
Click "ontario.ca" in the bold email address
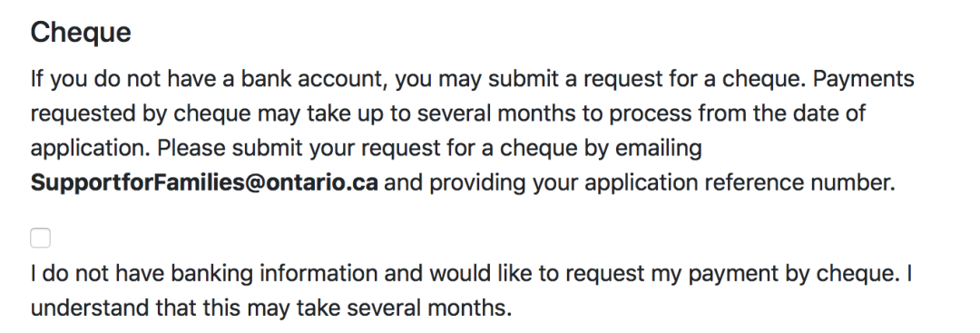323,182
